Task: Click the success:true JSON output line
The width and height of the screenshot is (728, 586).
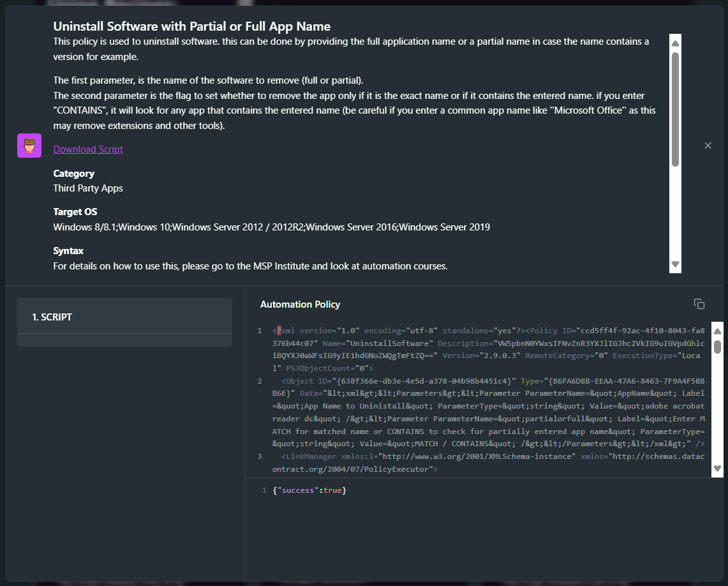Action: [x=309, y=490]
